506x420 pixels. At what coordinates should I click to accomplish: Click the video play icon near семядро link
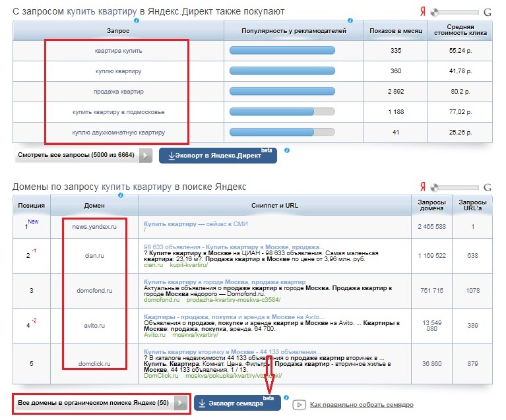299,405
